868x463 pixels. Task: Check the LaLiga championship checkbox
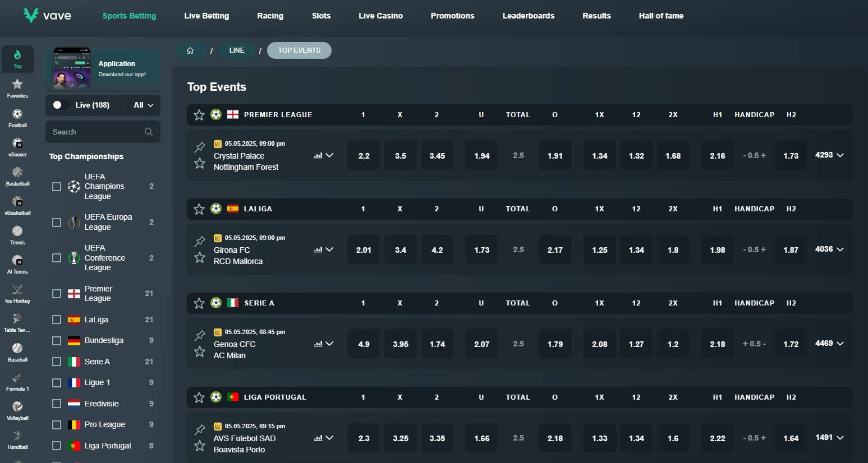57,320
